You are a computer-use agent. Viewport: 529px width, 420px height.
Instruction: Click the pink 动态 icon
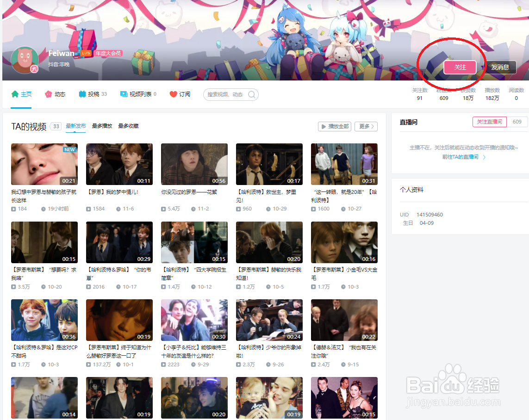click(49, 94)
